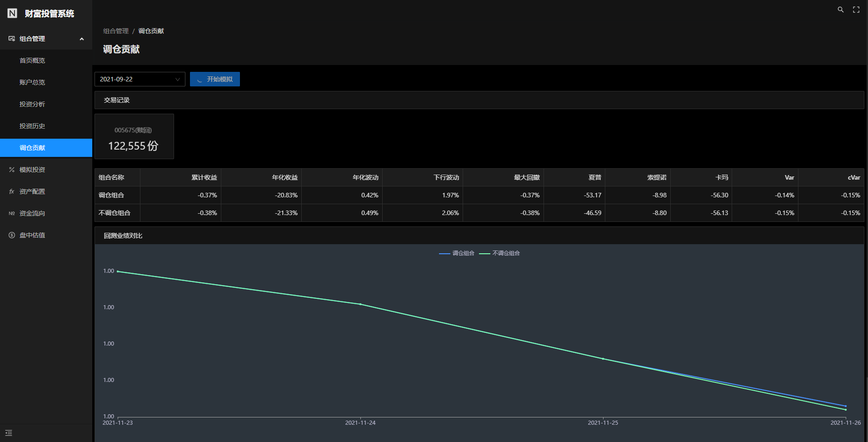This screenshot has width=868, height=442.
Task: Collapse the sidebar via bottom menu icon
Action: pyautogui.click(x=9, y=433)
